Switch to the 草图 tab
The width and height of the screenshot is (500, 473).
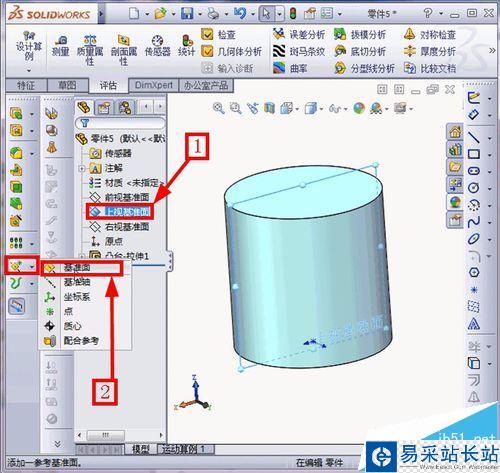click(67, 86)
